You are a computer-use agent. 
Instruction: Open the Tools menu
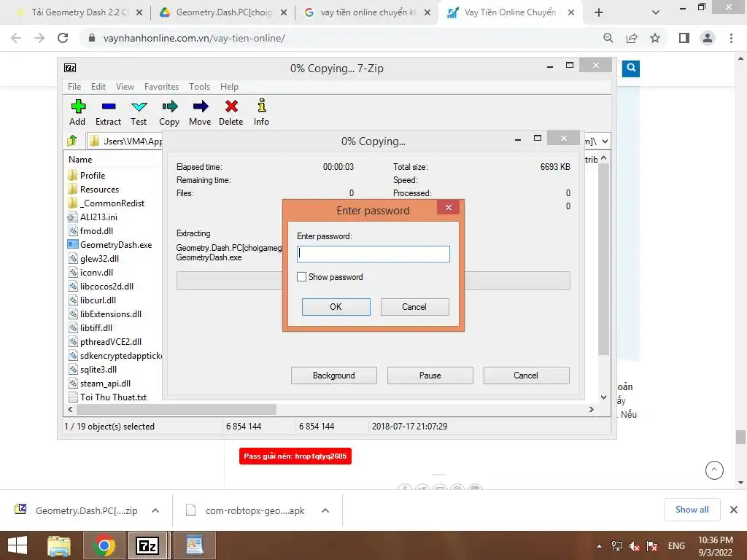(x=199, y=87)
